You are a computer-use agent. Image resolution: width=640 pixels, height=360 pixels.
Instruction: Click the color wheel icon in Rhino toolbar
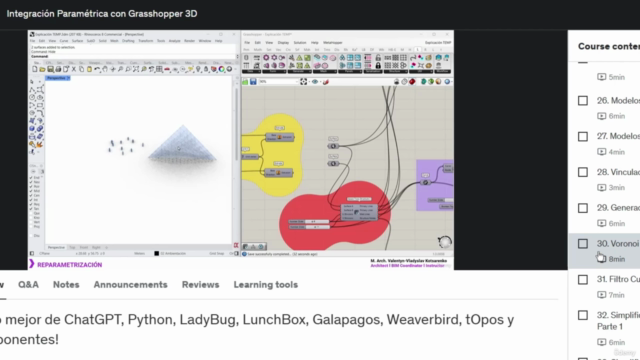(222, 69)
